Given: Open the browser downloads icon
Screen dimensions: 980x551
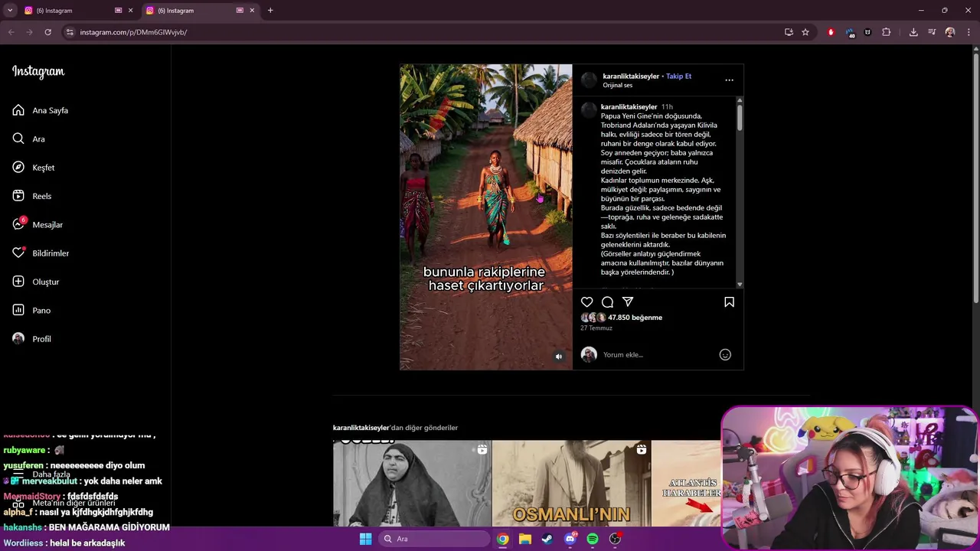Looking at the screenshot, I should pos(913,32).
